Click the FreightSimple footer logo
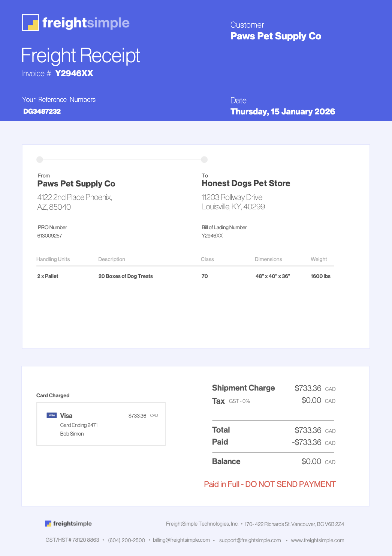This screenshot has height=556, width=392. 68,523
